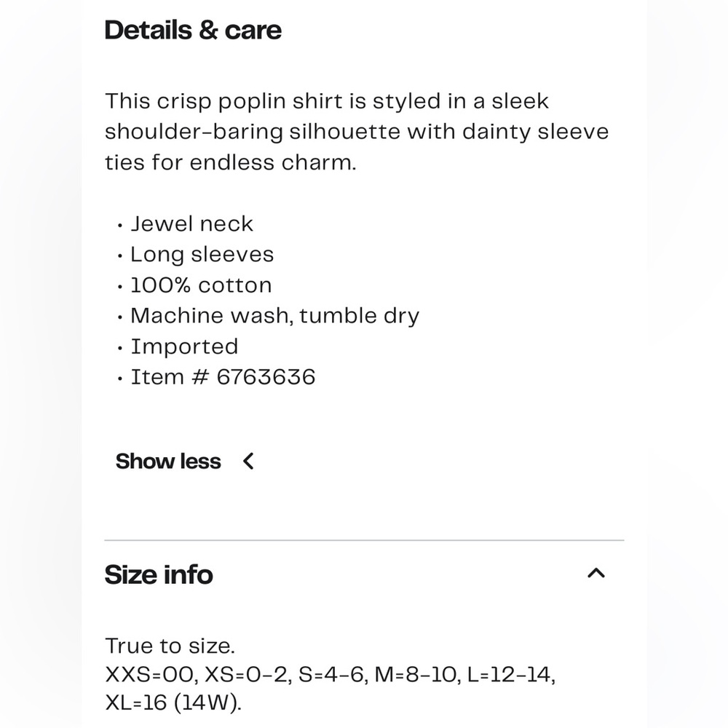The image size is (728, 728).
Task: Click the bullet dot before Imported
Action: coord(120,348)
